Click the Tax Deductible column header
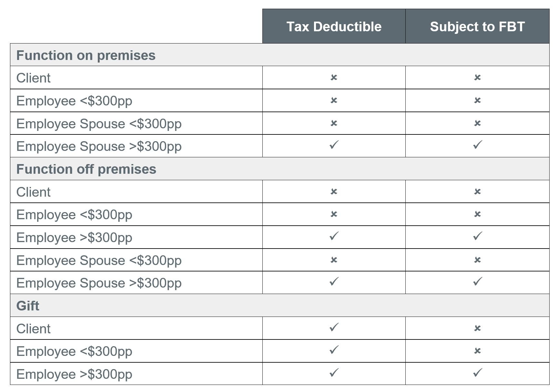The width and height of the screenshot is (558, 392). click(x=334, y=26)
